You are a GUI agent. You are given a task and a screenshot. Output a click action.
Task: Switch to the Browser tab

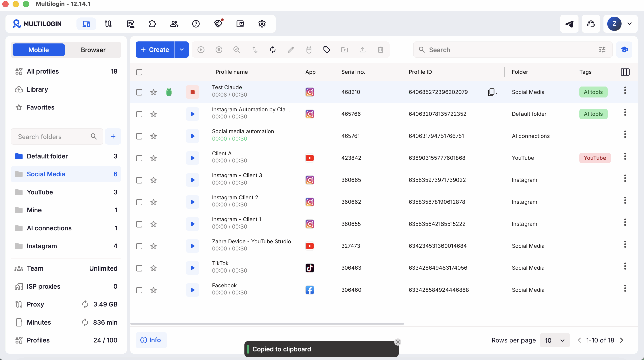pyautogui.click(x=93, y=50)
